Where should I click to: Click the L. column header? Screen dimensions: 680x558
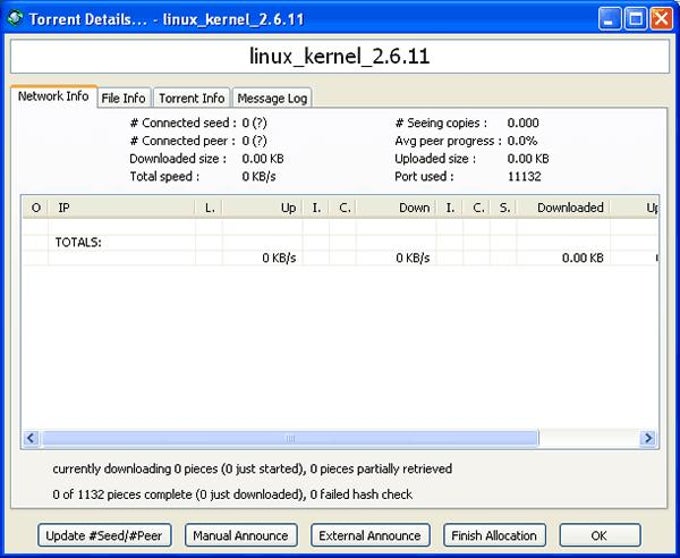[209, 208]
